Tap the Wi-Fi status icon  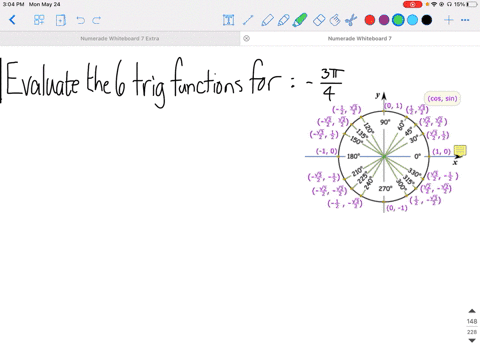434,4
